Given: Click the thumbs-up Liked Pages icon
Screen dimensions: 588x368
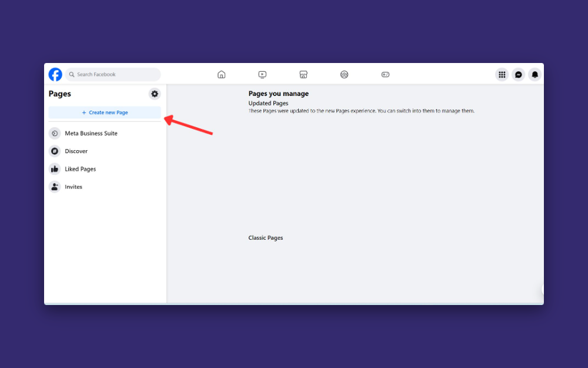Looking at the screenshot, I should coord(56,169).
